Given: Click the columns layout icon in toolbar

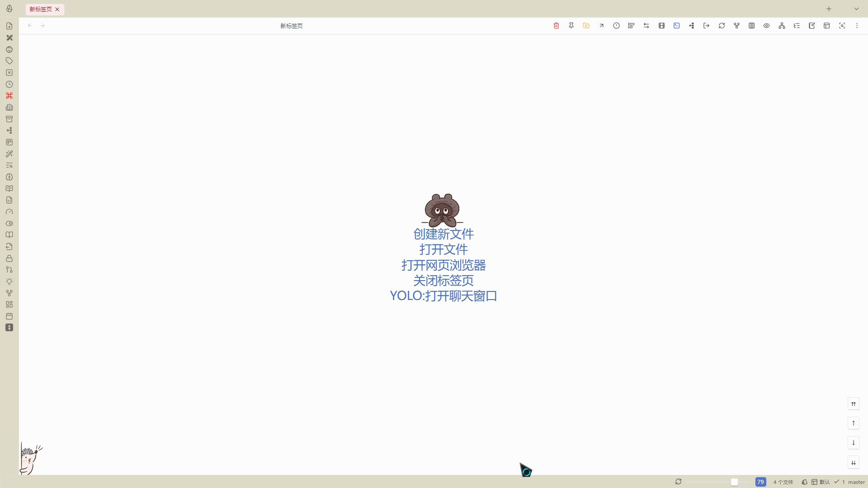Looking at the screenshot, I should coord(752,26).
